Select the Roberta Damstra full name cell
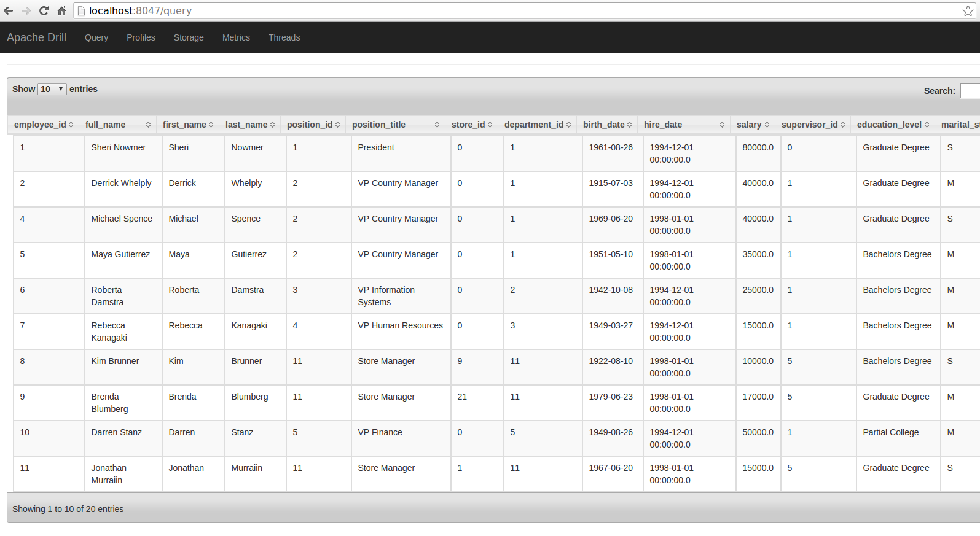Viewport: 980px width, 536px height. tap(123, 296)
